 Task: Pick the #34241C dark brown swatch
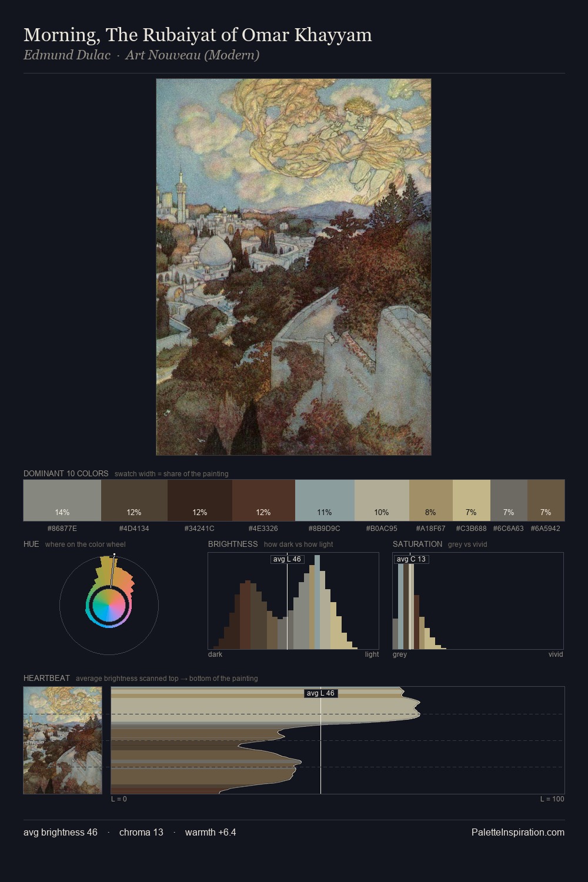[x=199, y=500]
